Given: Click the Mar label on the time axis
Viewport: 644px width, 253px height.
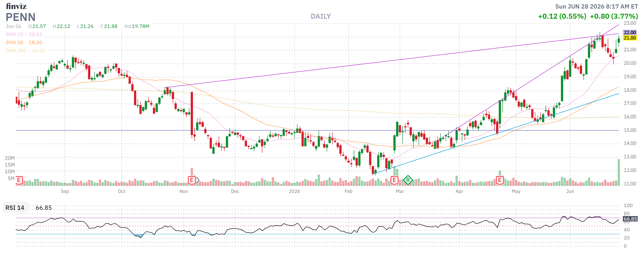Looking at the screenshot, I should (400, 192).
